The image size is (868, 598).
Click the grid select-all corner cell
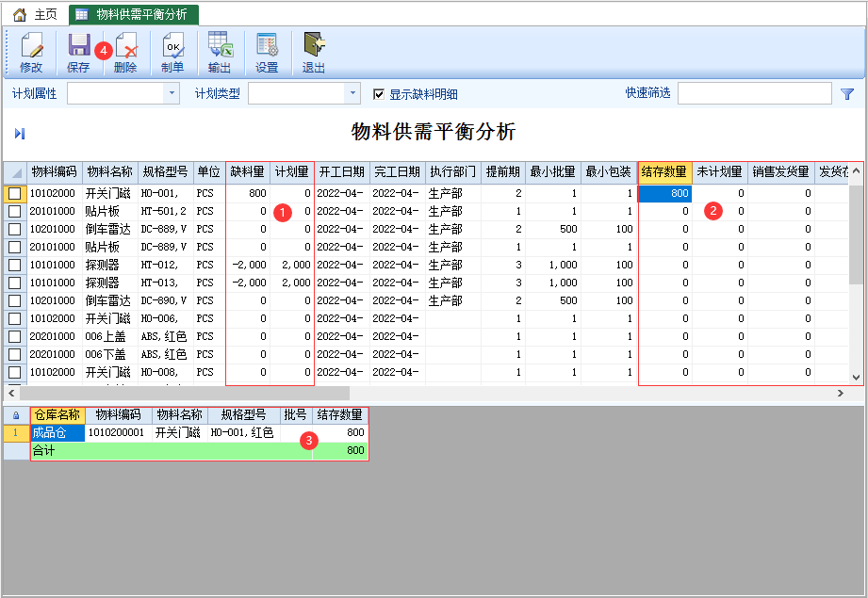click(15, 172)
